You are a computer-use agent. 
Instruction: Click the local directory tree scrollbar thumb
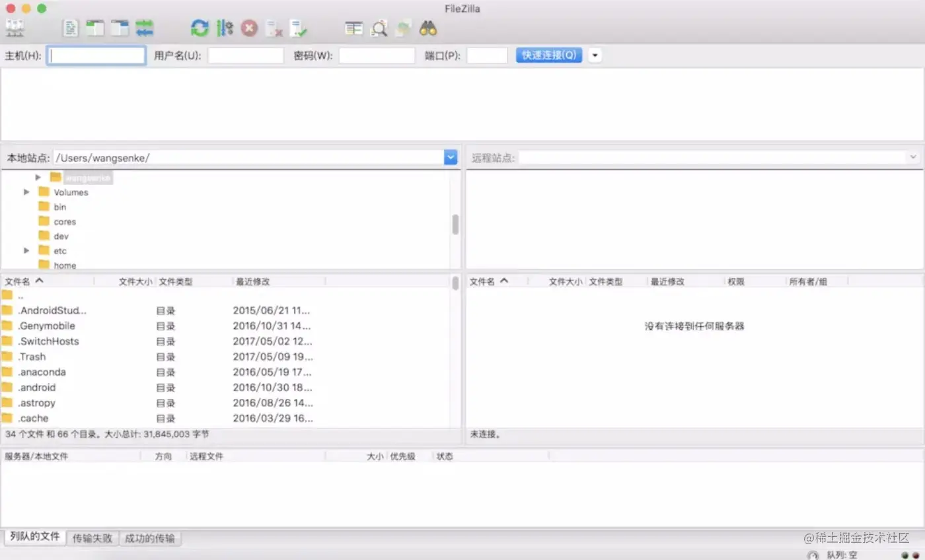point(455,225)
